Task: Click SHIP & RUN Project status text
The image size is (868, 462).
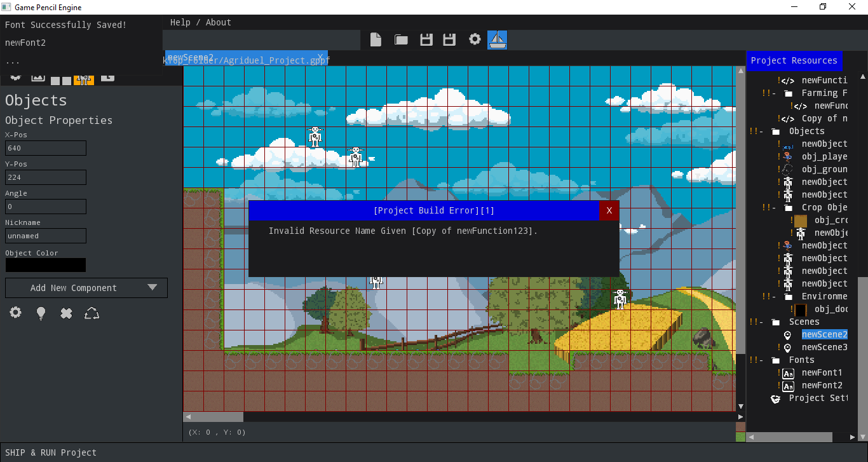Action: click(51, 452)
